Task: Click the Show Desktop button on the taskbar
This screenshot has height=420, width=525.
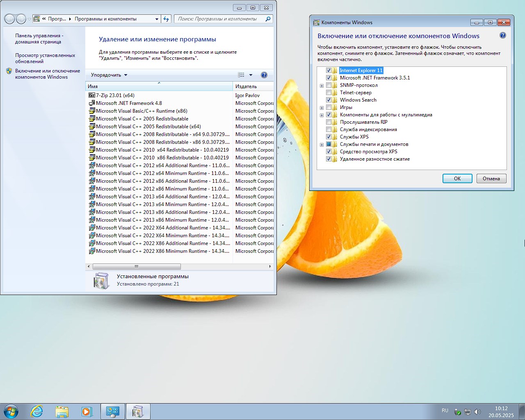Action: (x=522, y=411)
